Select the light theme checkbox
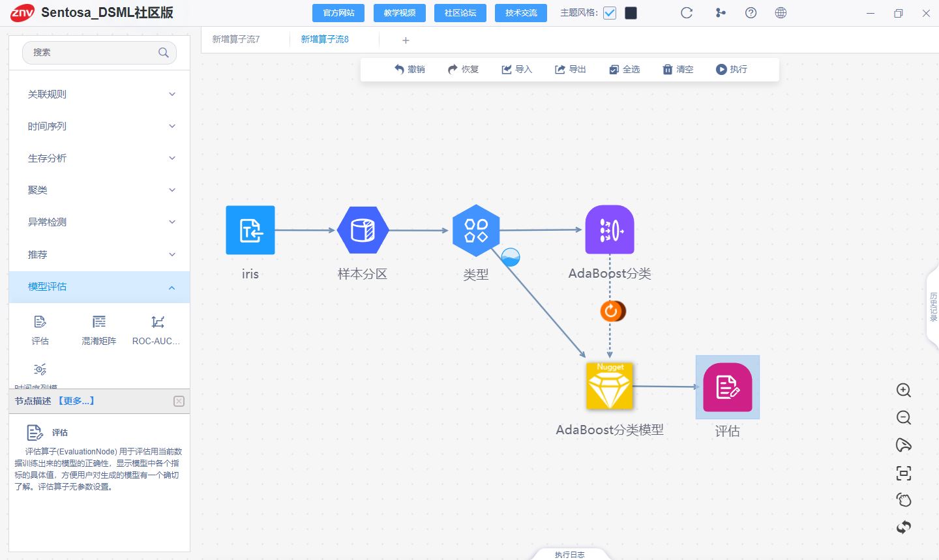Viewport: 939px width, 560px height. (610, 13)
